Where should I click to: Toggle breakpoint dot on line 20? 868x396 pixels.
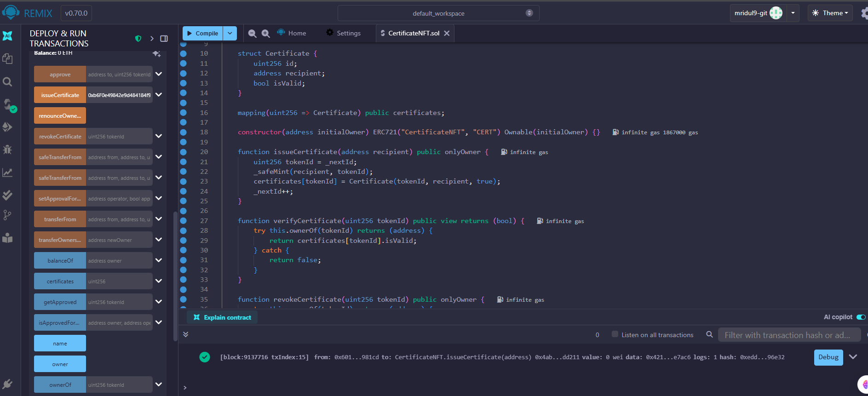(184, 152)
